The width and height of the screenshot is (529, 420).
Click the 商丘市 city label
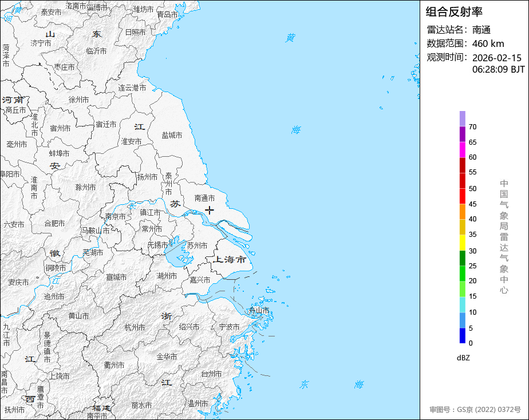tap(15, 110)
